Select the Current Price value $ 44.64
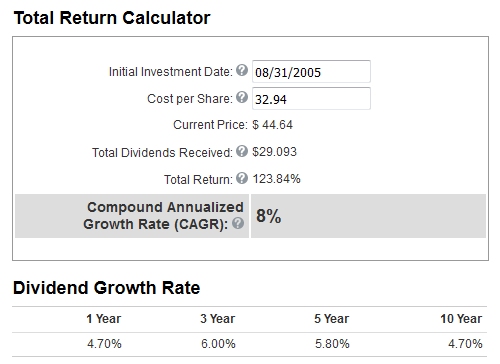 [x=272, y=125]
